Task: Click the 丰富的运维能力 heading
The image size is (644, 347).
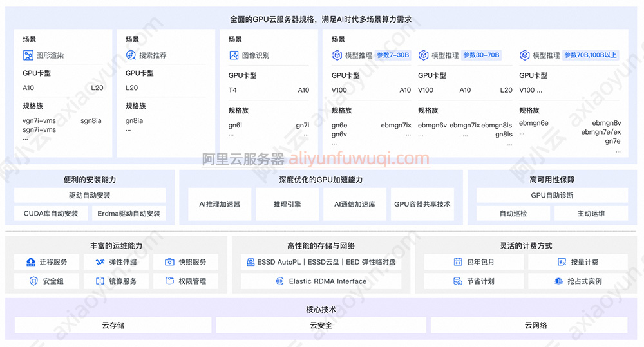Action: click(x=116, y=246)
